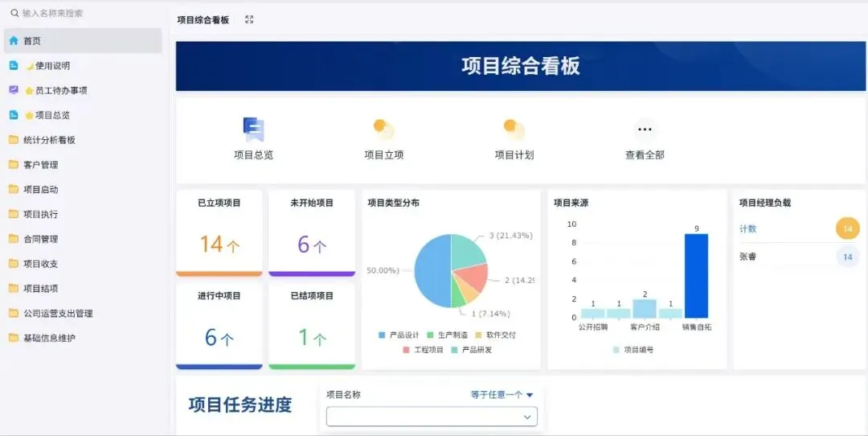Click the 项目类型分布 chart title
Viewport: 868px width, 436px height.
click(x=394, y=203)
